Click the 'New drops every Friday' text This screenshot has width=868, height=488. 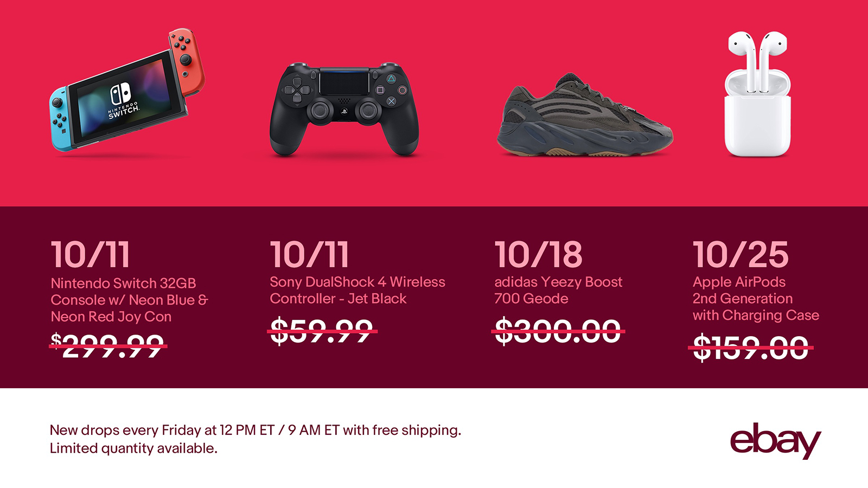[x=256, y=430]
